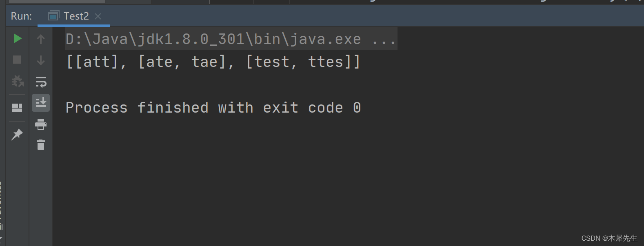
Task: Click the bug-with-gear debugger icon
Action: coord(17,81)
